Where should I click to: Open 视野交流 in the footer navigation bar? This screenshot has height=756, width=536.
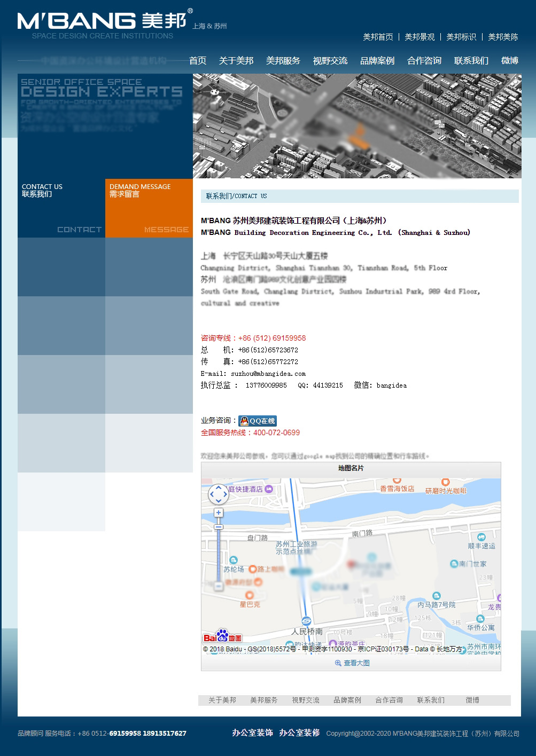(x=306, y=700)
